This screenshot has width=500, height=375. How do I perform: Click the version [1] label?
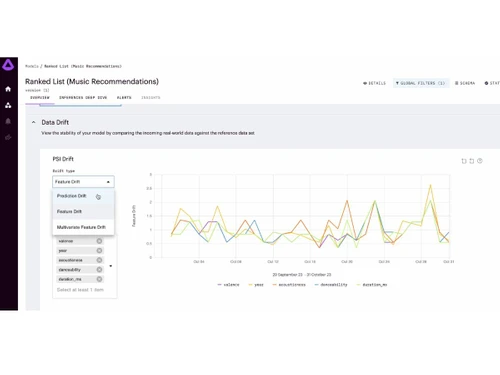[x=37, y=90]
